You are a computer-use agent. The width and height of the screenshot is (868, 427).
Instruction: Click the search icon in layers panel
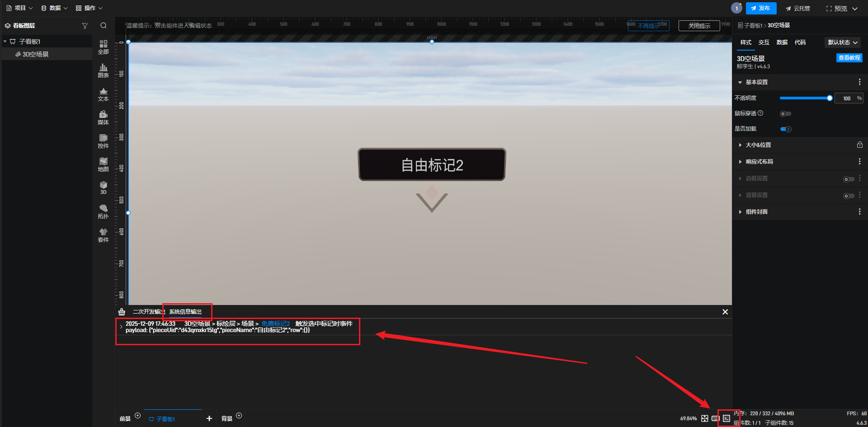pos(104,26)
